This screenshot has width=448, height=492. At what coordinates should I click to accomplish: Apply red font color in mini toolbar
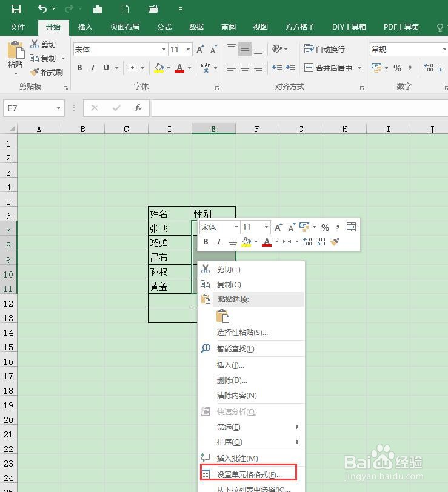pos(267,242)
